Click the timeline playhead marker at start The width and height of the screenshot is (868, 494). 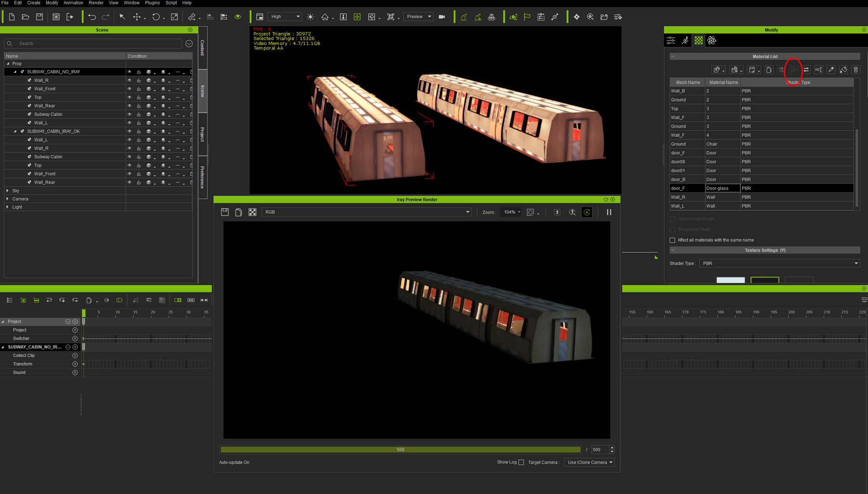(84, 313)
